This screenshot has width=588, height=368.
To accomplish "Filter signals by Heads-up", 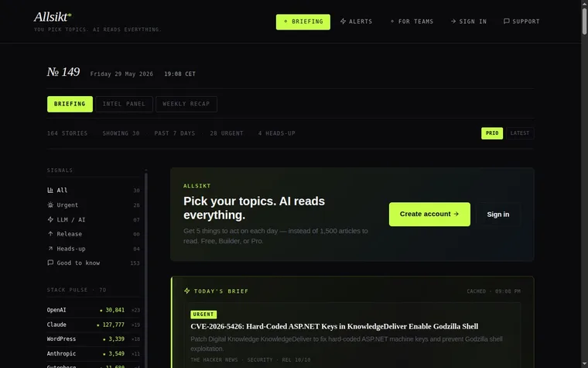I will [x=94, y=249].
